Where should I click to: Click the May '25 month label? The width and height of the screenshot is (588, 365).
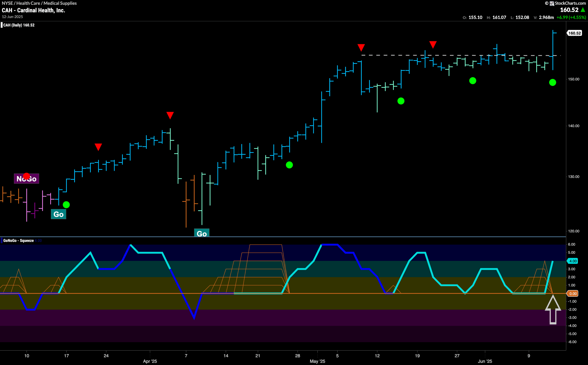point(317,361)
